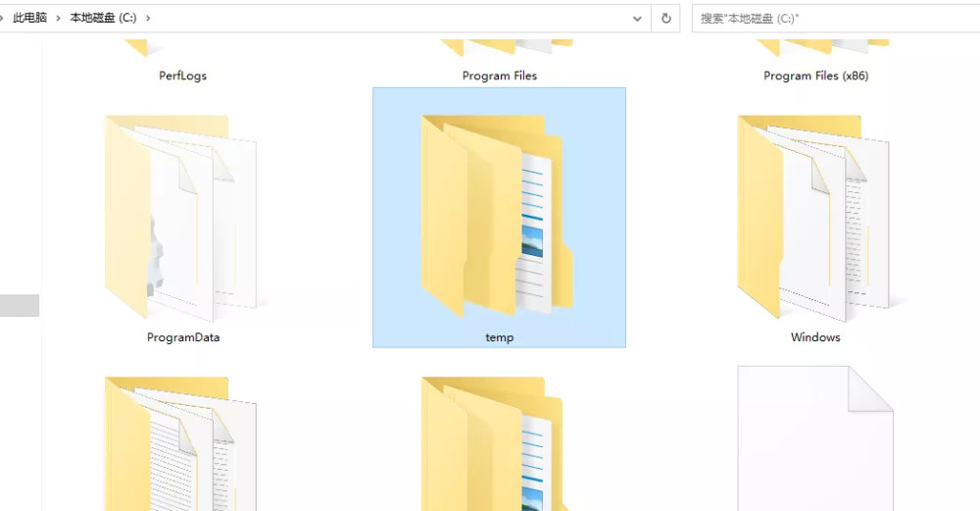Select the temp folder icon
The width and height of the screenshot is (980, 511).
point(498,215)
